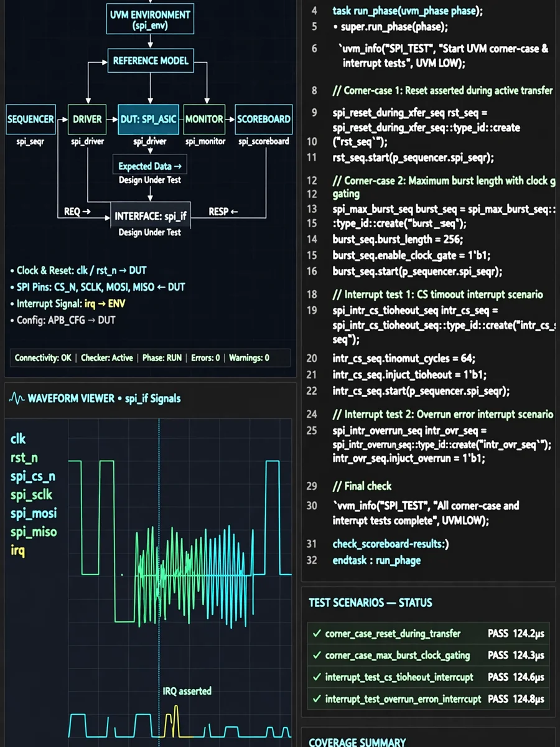Select the spi_cs_n signal label
Screen dimensions: 560x747
click(x=33, y=476)
